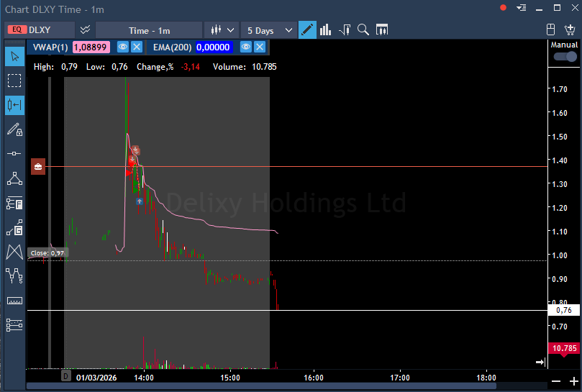Click the 0,76 current price label on axis
The height and width of the screenshot is (392, 582).
564,310
